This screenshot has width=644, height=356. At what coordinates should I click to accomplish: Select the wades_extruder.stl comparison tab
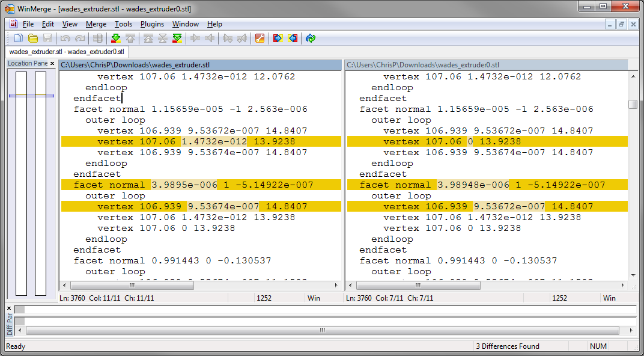click(67, 52)
